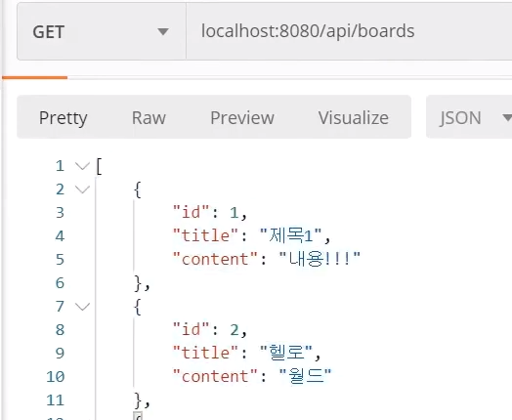This screenshot has width=512, height=420.
Task: Click the request URL field localhost:8080/api/boards
Action: 349,31
